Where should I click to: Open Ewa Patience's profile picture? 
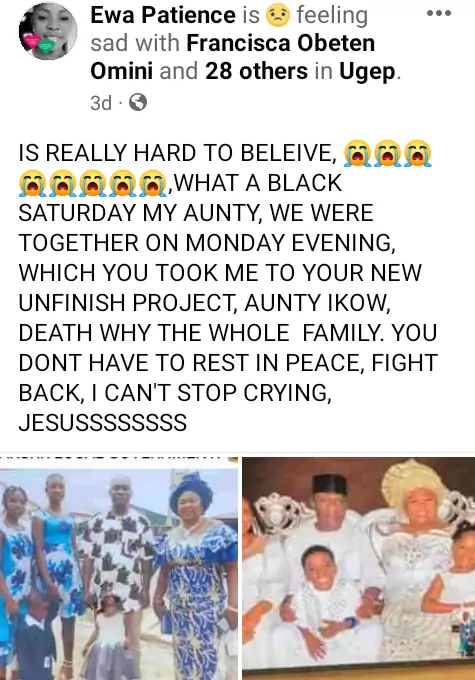(48, 30)
